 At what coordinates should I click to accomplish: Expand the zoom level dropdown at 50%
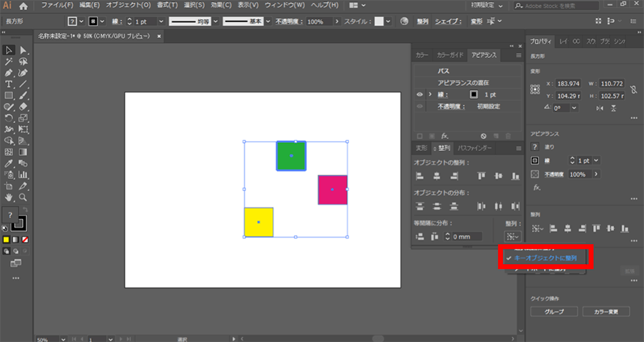[63, 338]
